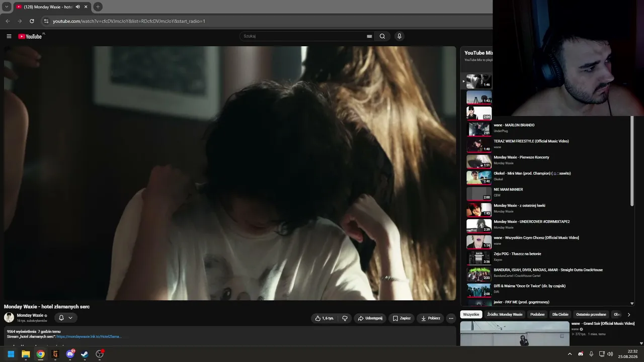This screenshot has width=644, height=362.
Task: Open the wane Grand Soir recommended thumbnail
Action: tap(515, 334)
